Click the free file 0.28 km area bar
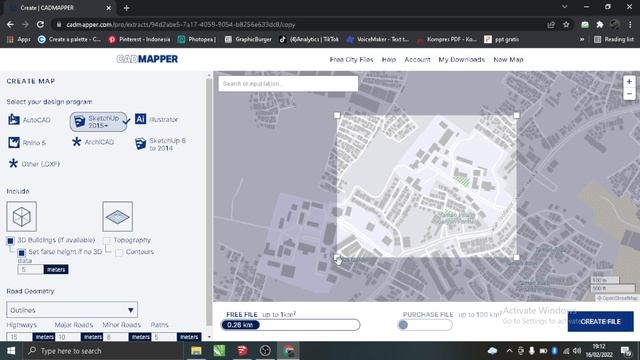The image size is (640, 360). 290,325
